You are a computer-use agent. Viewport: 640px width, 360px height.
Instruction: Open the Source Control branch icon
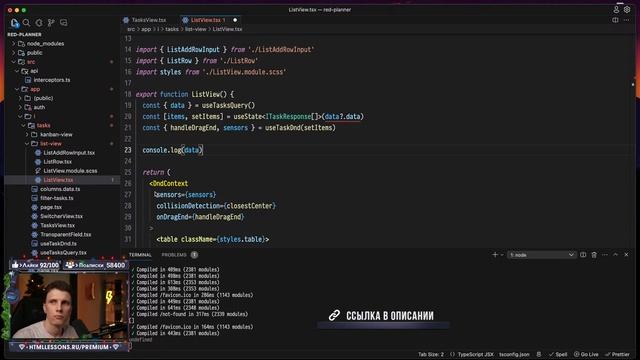click(51, 23)
